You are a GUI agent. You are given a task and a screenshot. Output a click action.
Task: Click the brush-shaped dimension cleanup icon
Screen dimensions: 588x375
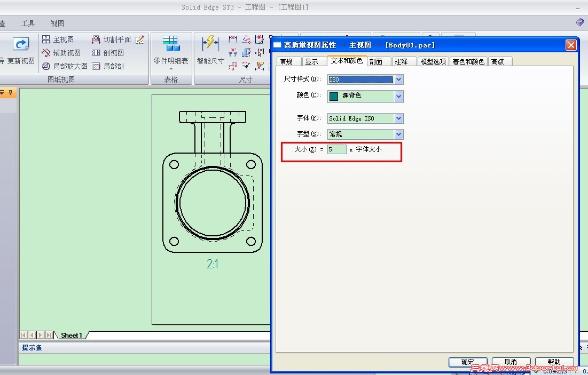pyautogui.click(x=259, y=66)
